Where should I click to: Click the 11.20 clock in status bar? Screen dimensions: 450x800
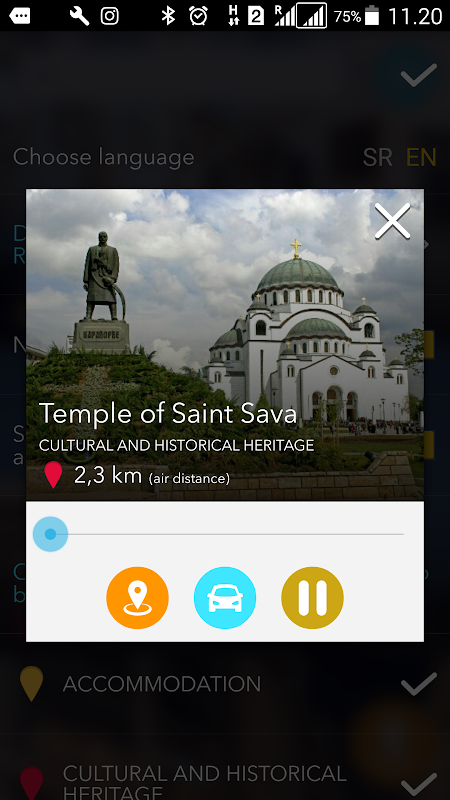[415, 16]
